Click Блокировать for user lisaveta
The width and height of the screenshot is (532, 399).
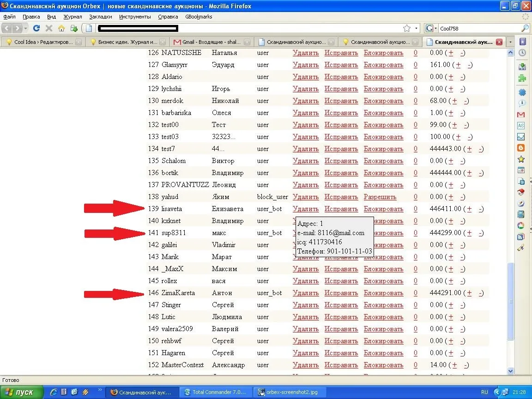click(383, 209)
